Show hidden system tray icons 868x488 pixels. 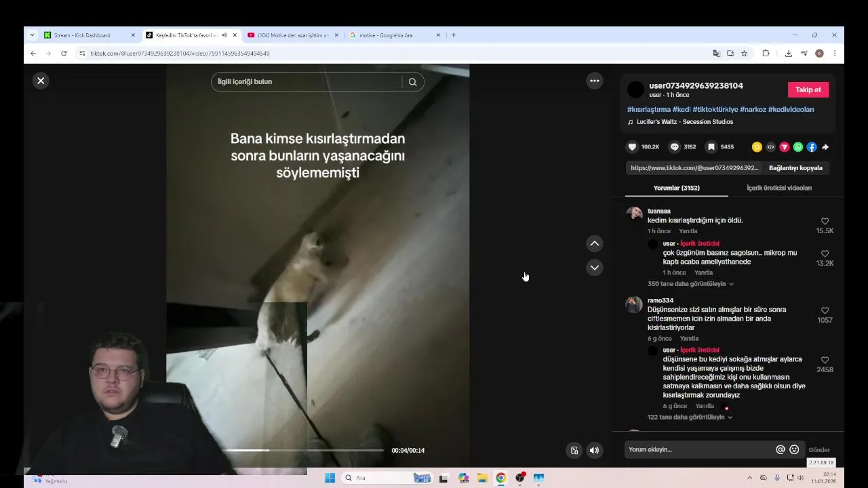tap(749, 478)
